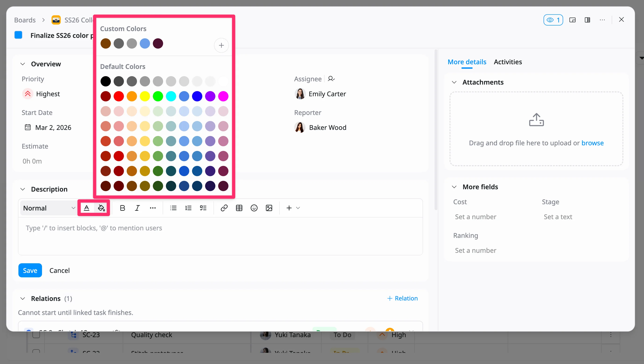Viewport: 644px width, 364px height.
Task: Switch to the More details tab
Action: coord(467,62)
